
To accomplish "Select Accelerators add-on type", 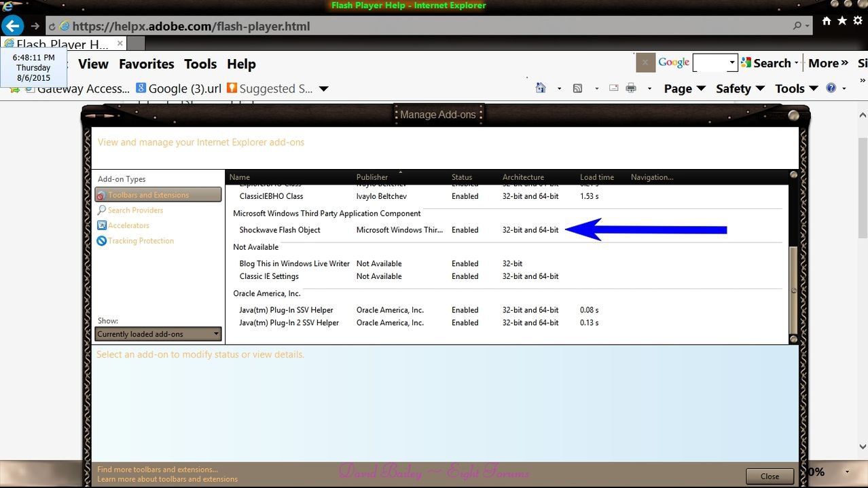I will pos(122,225).
